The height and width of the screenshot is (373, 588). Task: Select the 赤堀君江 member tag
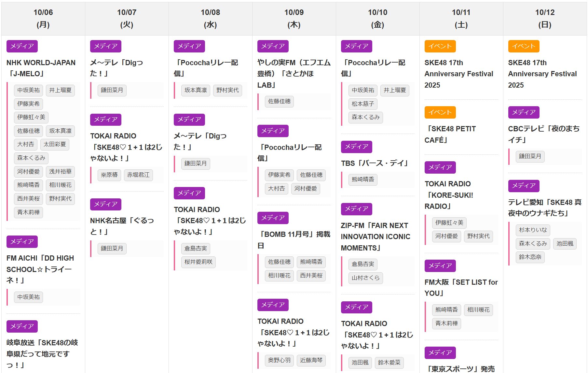[x=138, y=175]
